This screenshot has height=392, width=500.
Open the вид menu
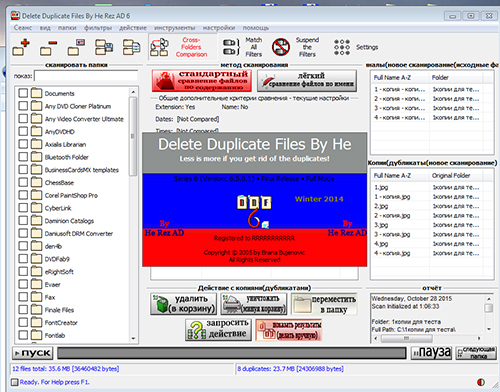(45, 28)
